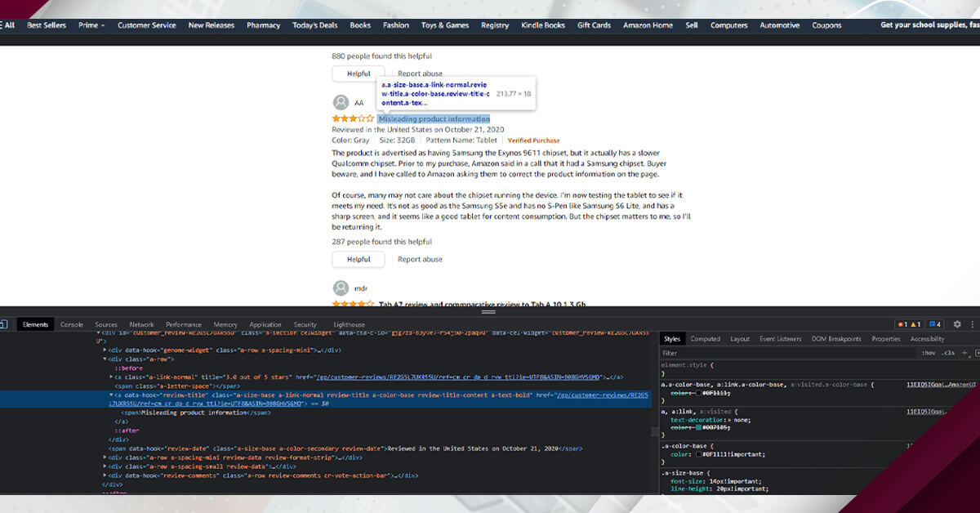Switch to the Computed styles tab
This screenshot has width=980, height=513.
[706, 339]
